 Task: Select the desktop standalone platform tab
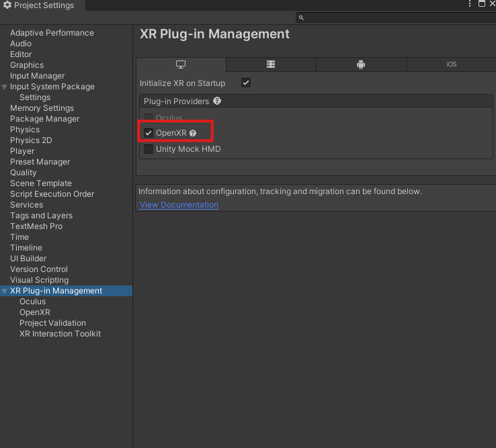pyautogui.click(x=181, y=64)
